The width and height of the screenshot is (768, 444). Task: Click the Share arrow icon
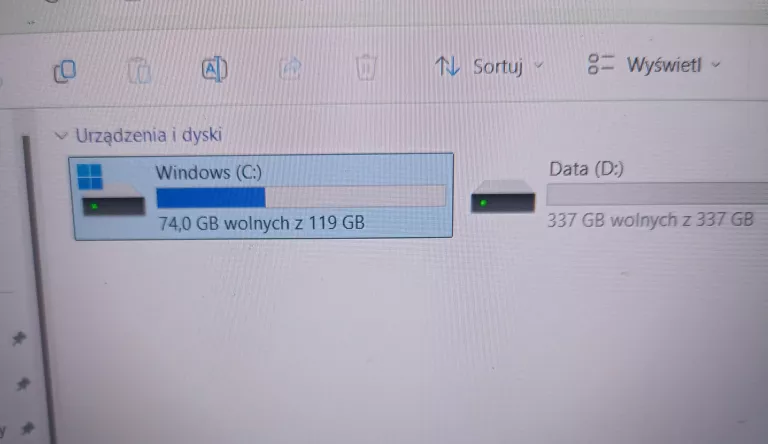290,68
